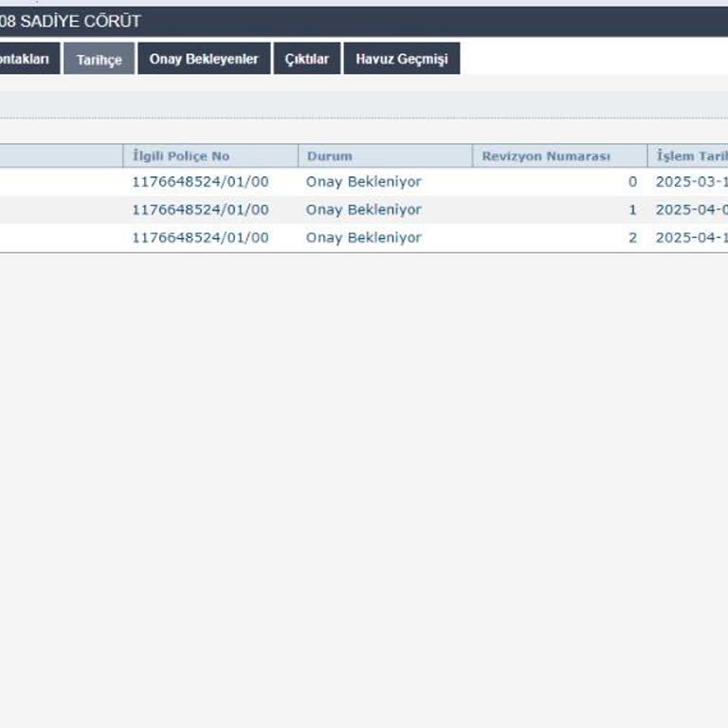Click revision number 1 cell
Screen dimensions: 728x728
tap(632, 209)
